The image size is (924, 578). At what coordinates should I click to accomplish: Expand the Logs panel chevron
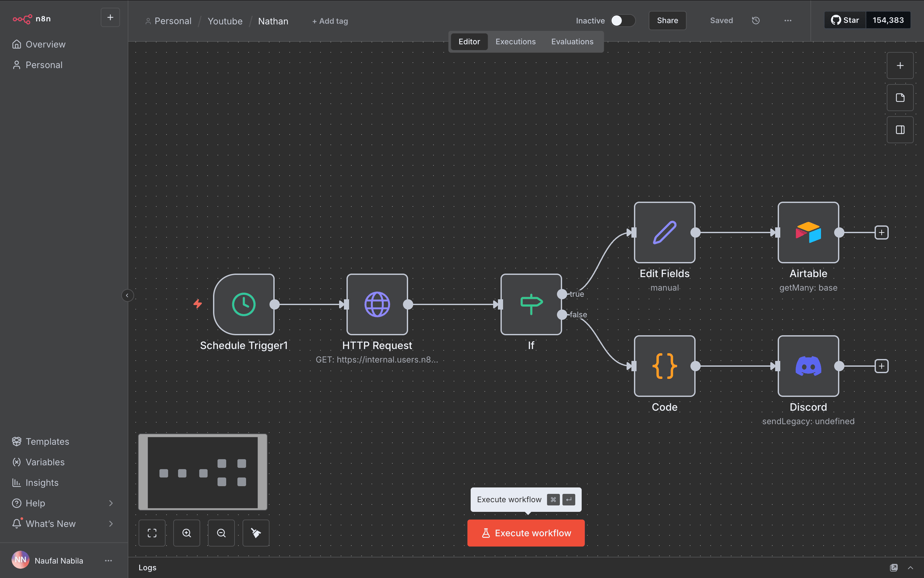[911, 568]
